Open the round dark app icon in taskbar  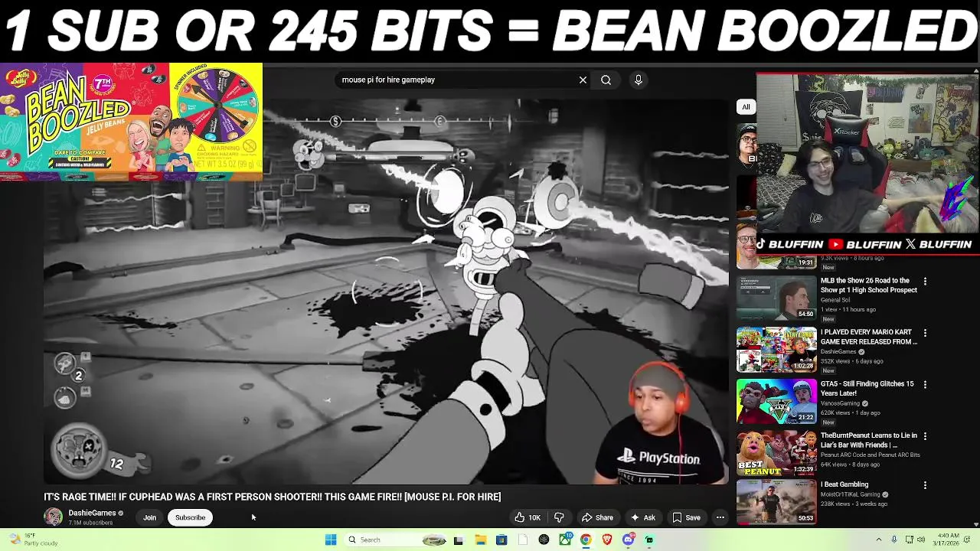[x=544, y=540]
